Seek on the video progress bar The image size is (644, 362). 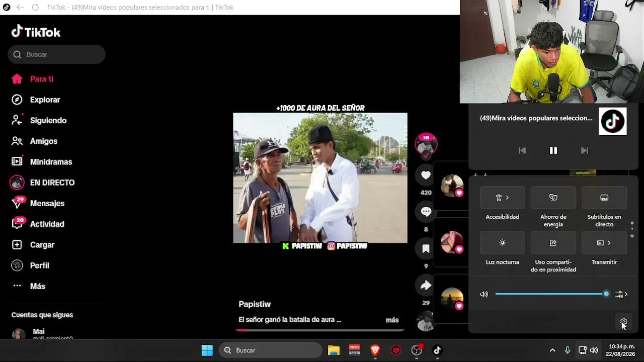(x=320, y=330)
